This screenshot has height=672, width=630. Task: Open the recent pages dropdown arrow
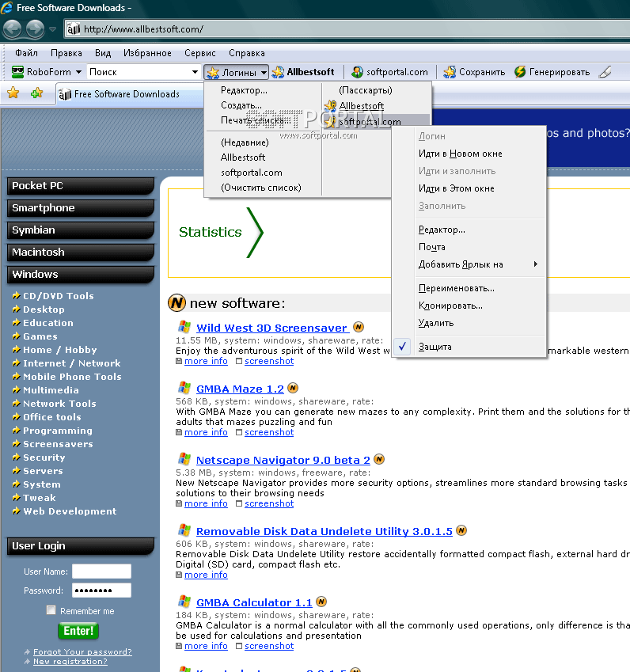pos(52,29)
